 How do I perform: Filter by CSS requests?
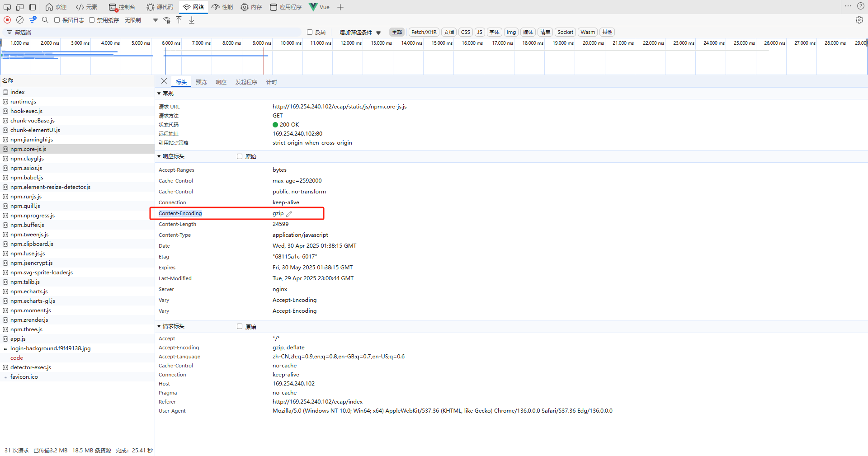[x=466, y=32]
